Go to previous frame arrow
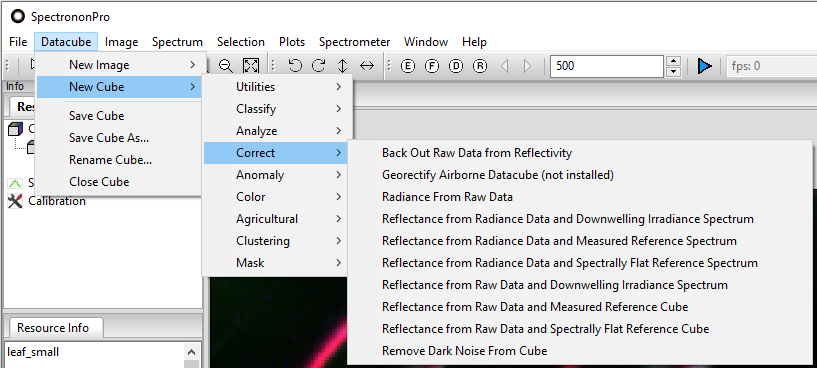This screenshot has width=817, height=368. coord(504,66)
